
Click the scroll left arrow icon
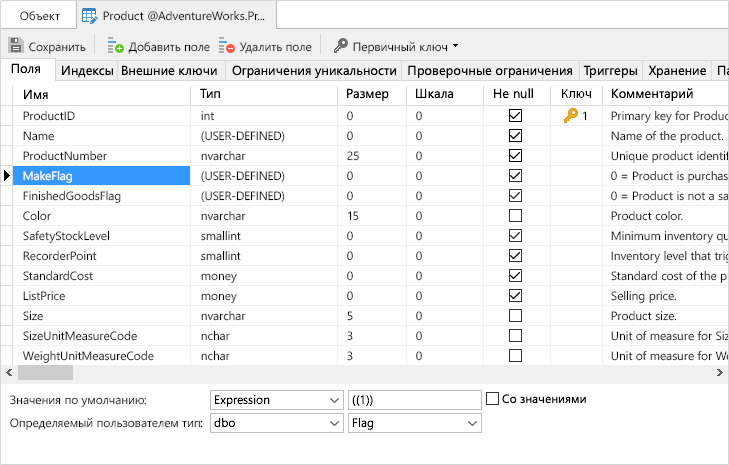pyautogui.click(x=8, y=372)
